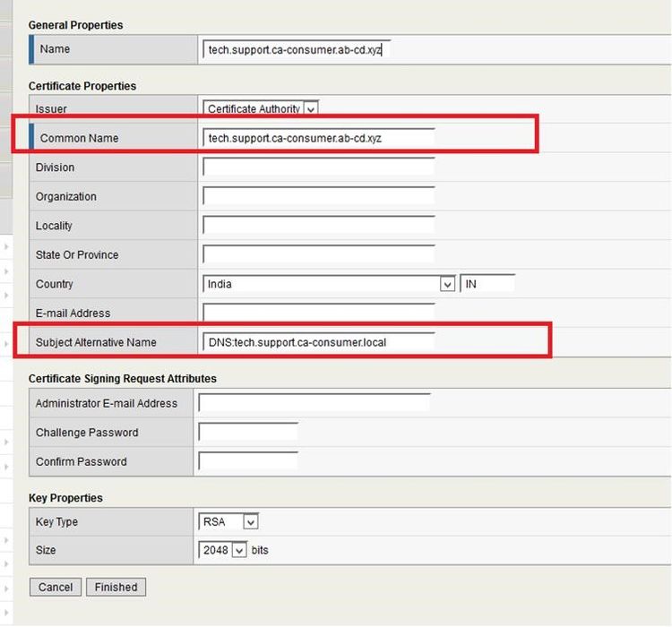The image size is (672, 627).
Task: Click the Finished button
Action: [116, 587]
